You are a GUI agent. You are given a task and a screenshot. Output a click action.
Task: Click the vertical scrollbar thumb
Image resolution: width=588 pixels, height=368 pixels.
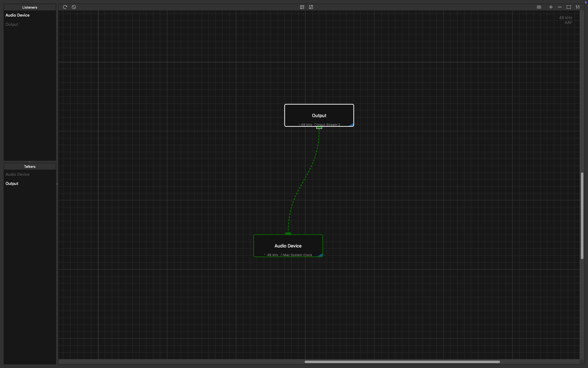582,216
